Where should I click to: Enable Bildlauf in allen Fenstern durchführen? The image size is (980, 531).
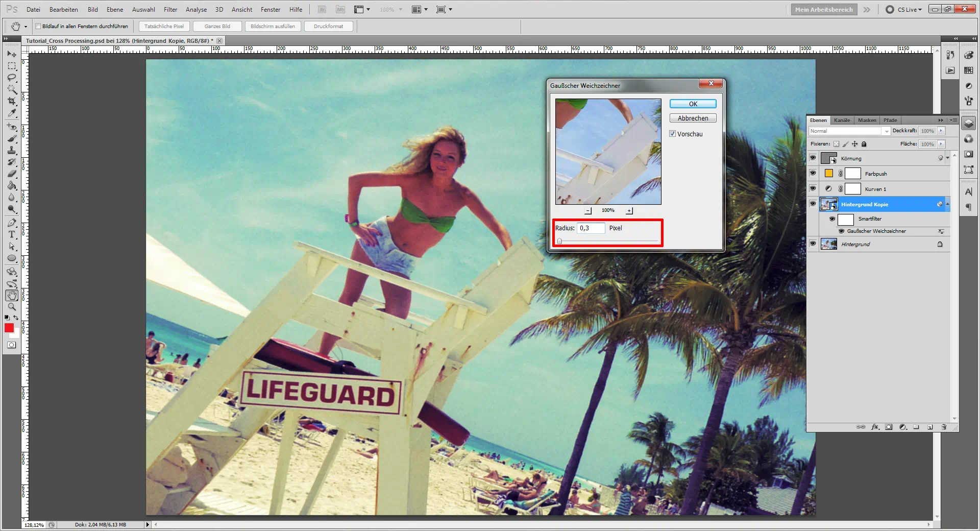click(x=38, y=27)
